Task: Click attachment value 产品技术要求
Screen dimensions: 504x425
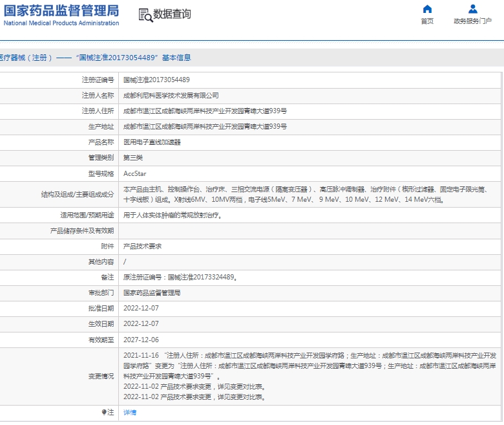Action: coord(142,246)
